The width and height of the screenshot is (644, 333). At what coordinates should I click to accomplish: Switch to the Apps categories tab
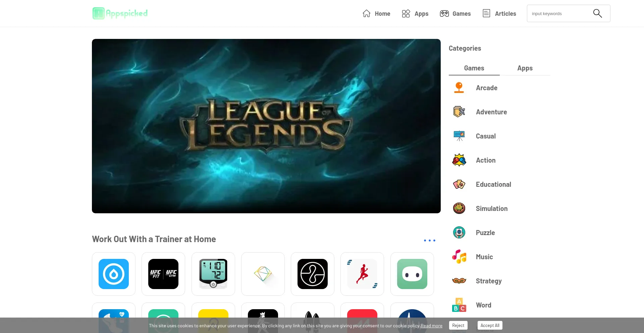coord(525,68)
